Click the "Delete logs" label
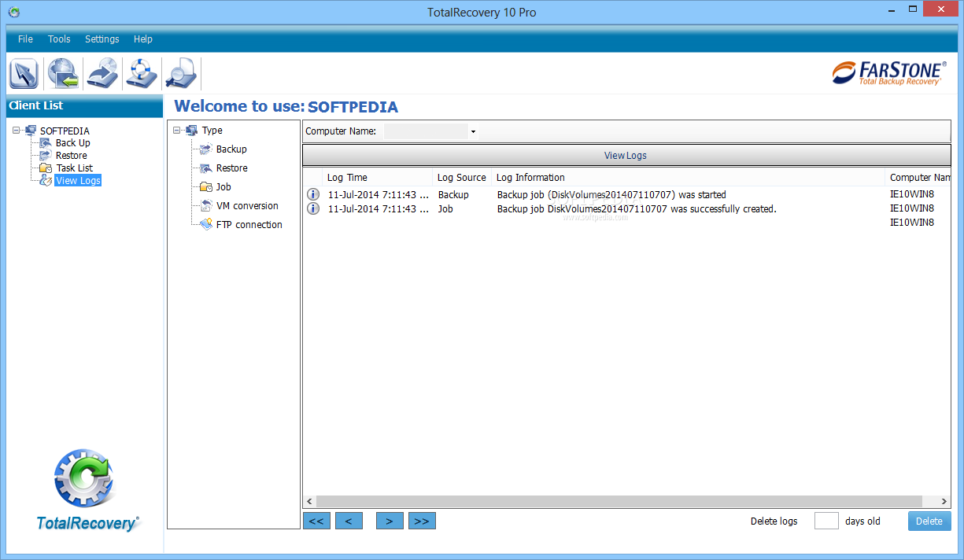Viewport: 964px width, 560px height. 774,521
